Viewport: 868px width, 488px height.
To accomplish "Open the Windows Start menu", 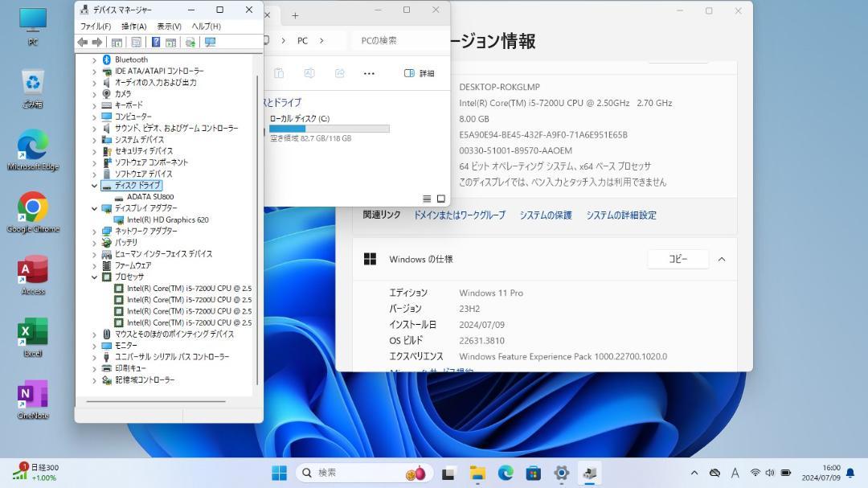I will 280,473.
